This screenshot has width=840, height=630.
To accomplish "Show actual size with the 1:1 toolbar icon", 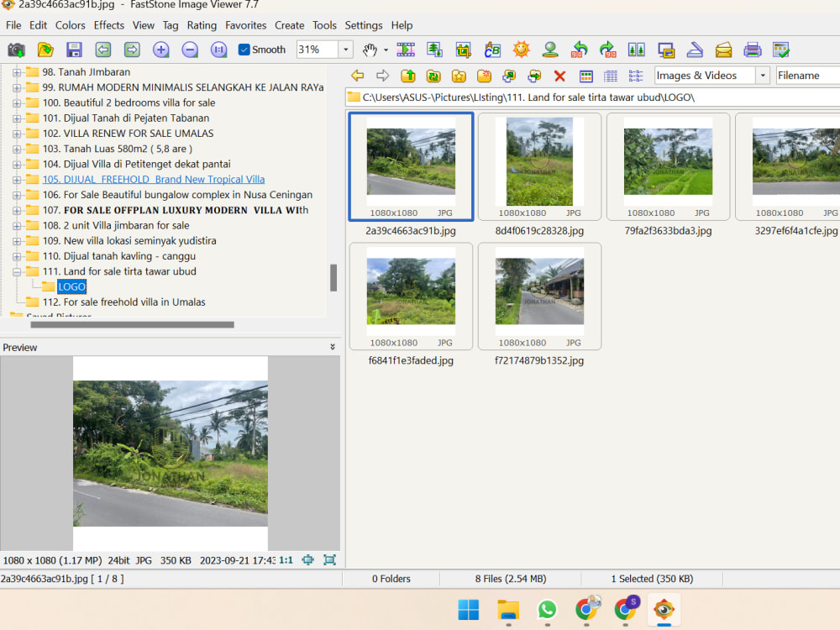I will point(218,50).
